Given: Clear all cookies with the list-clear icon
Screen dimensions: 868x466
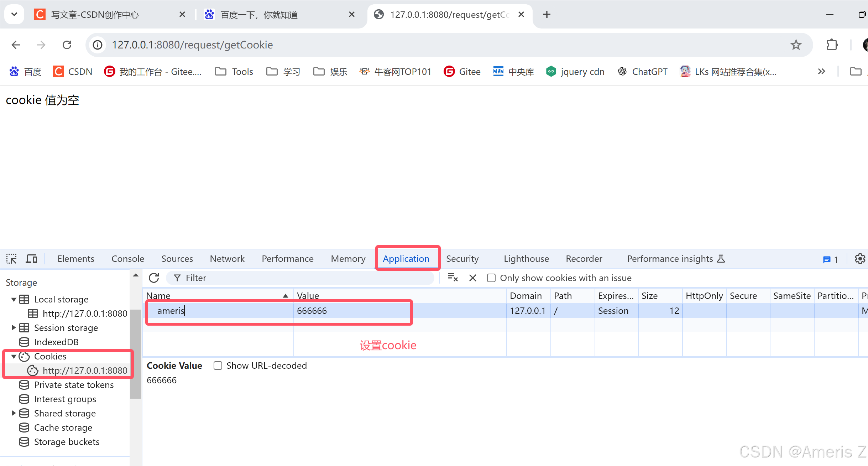Looking at the screenshot, I should coord(453,278).
